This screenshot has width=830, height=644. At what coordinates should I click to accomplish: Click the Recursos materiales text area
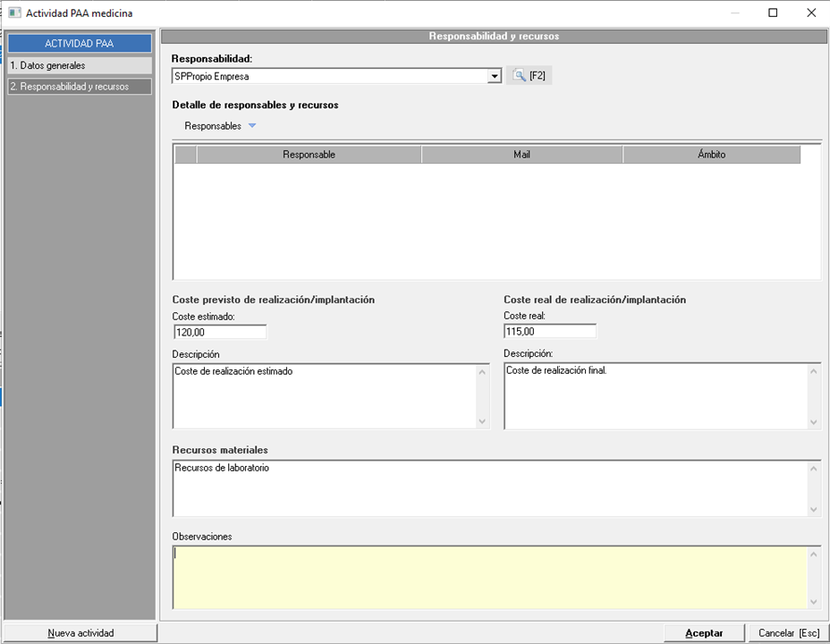pyautogui.click(x=488, y=488)
